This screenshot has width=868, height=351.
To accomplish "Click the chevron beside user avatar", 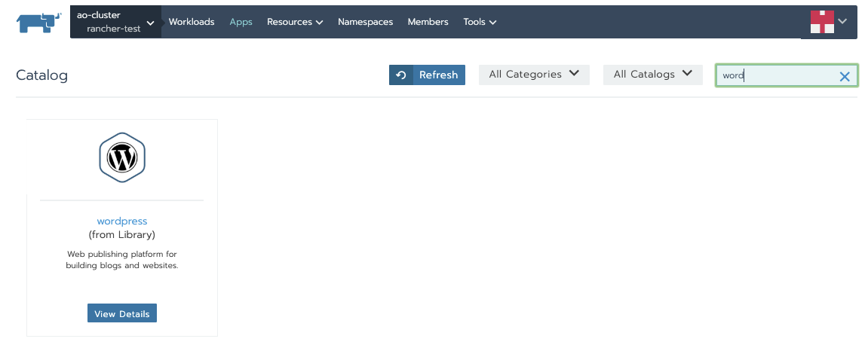I will [x=842, y=22].
